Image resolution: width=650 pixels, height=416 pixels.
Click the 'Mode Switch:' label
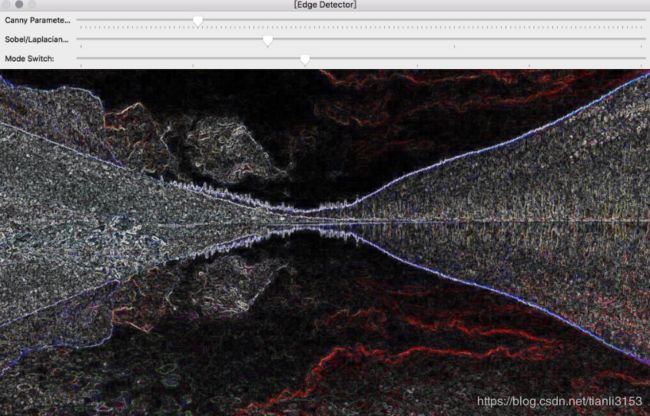tap(29, 59)
